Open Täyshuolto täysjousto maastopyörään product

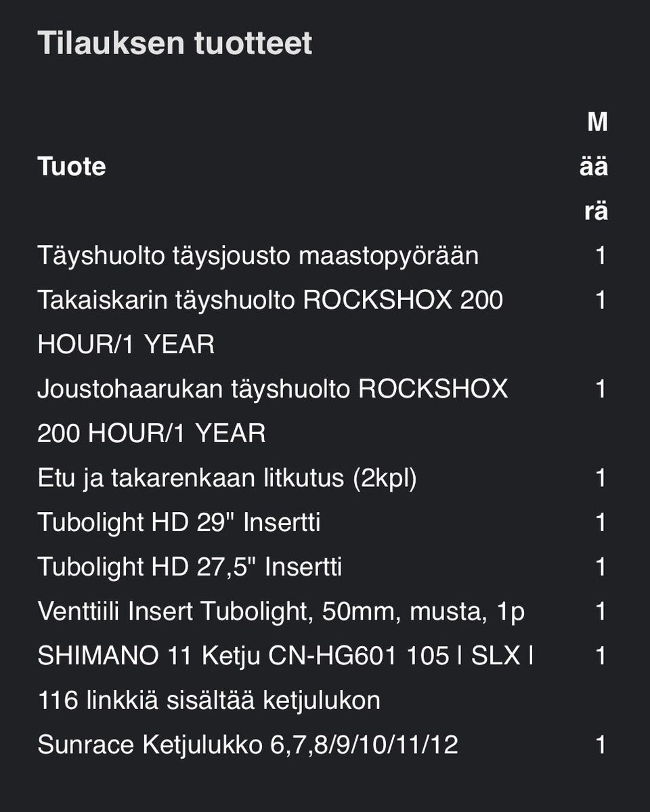point(258,256)
